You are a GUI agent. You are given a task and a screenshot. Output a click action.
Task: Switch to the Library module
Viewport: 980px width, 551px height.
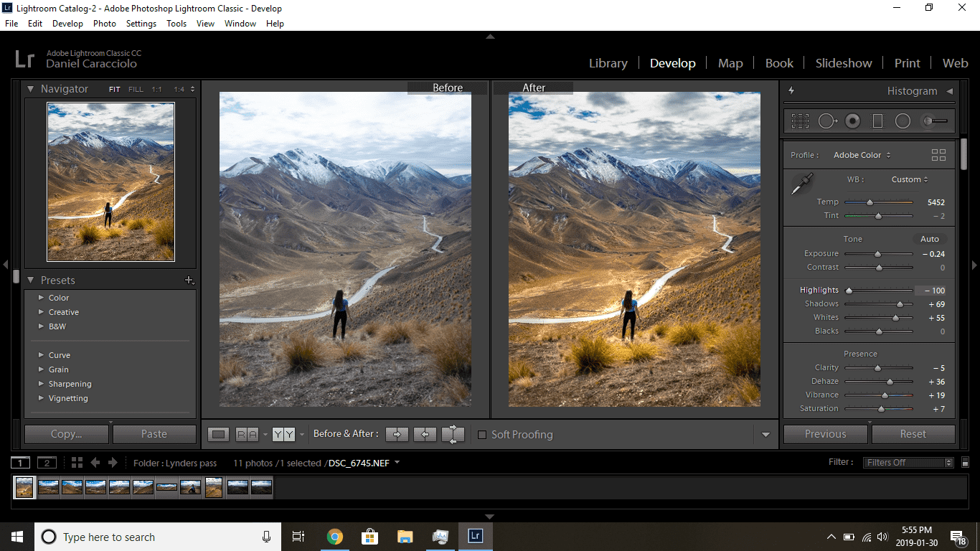tap(608, 63)
